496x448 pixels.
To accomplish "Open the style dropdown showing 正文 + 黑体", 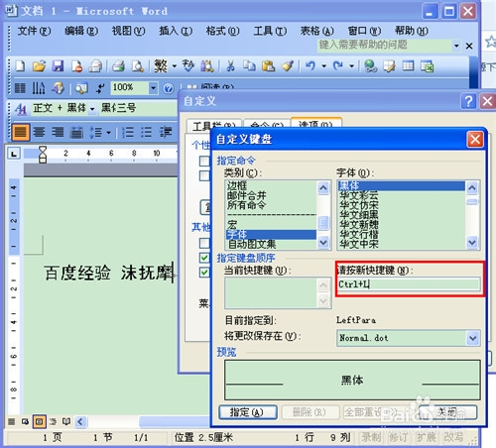I will tap(92, 108).
